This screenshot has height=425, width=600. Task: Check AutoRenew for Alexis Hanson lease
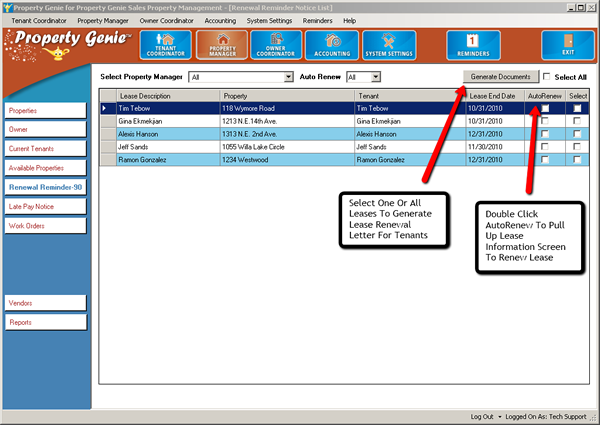coord(545,134)
